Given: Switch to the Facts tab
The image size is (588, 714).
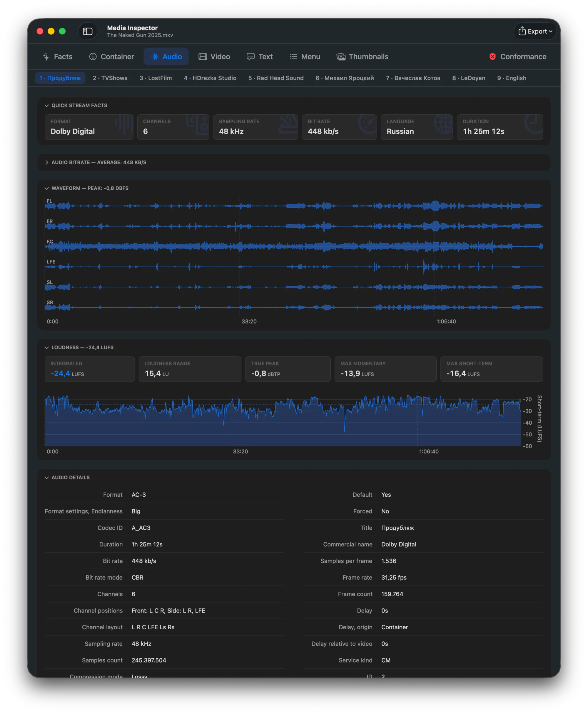Looking at the screenshot, I should (x=58, y=56).
